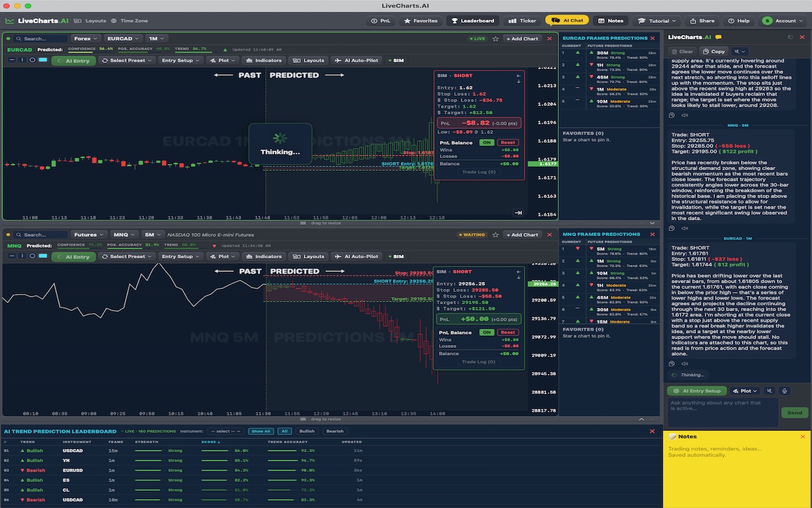The width and height of the screenshot is (812, 508).
Task: Open the leaderboard Instrument select dropdown
Action: tap(226, 431)
